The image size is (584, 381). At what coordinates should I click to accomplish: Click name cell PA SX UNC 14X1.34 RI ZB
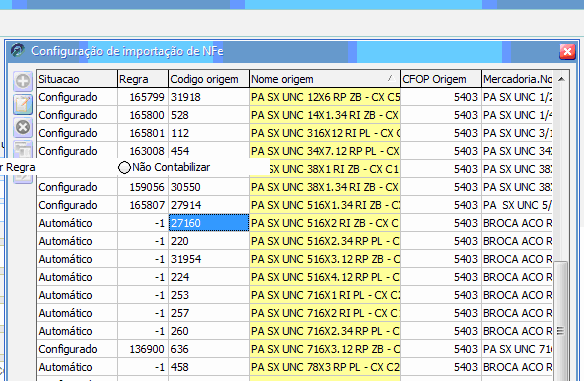[325, 115]
